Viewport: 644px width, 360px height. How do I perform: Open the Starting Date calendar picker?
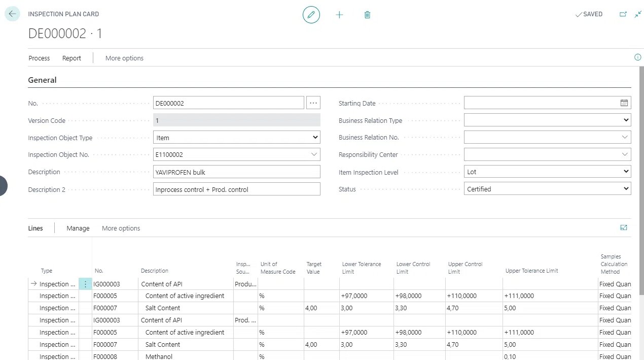click(624, 103)
